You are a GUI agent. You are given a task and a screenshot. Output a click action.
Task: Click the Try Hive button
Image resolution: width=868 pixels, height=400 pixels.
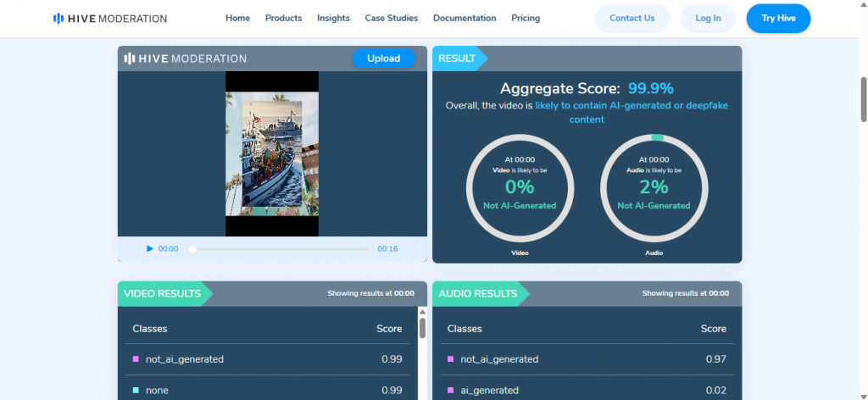[x=778, y=18]
